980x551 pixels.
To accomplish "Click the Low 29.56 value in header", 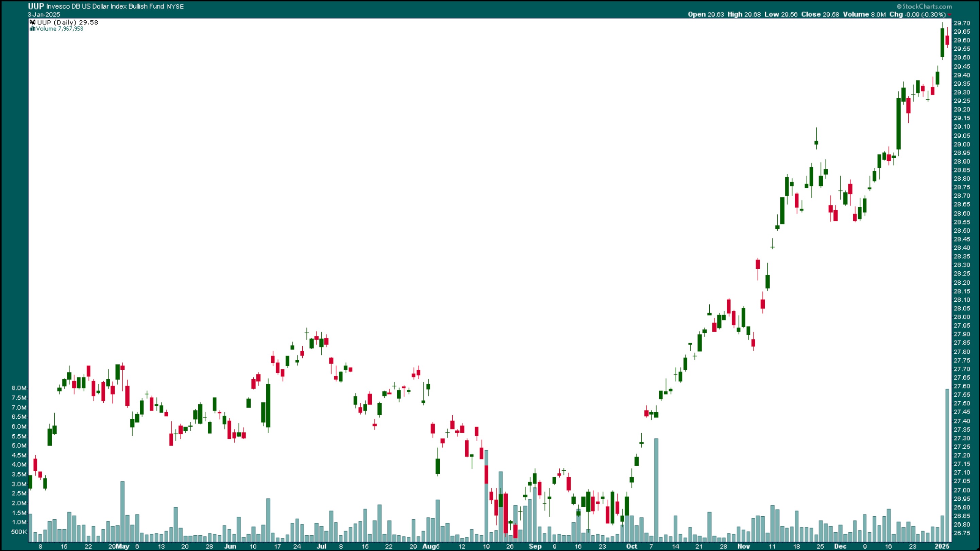I will click(x=781, y=15).
